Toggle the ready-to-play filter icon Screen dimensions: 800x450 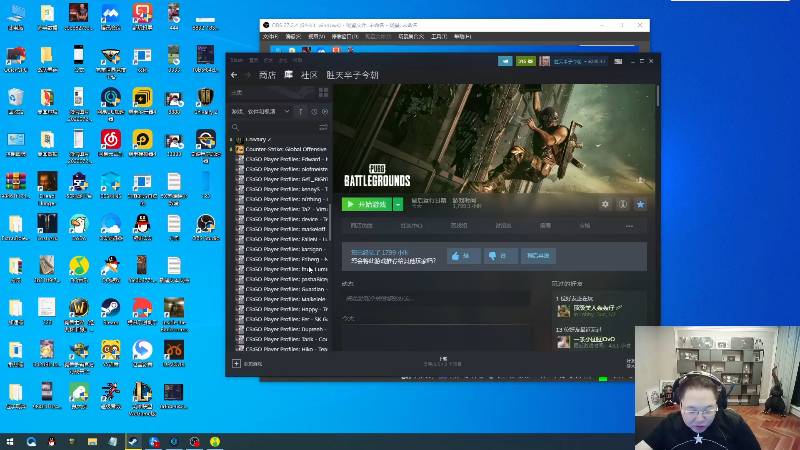tap(325, 112)
